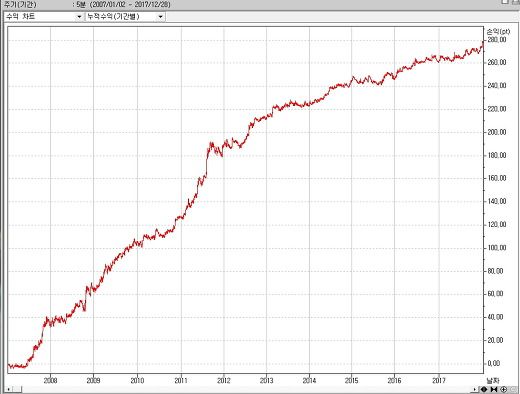Click the 280,00 y-axis value
This screenshot has height=394, width=520.
tap(497, 40)
